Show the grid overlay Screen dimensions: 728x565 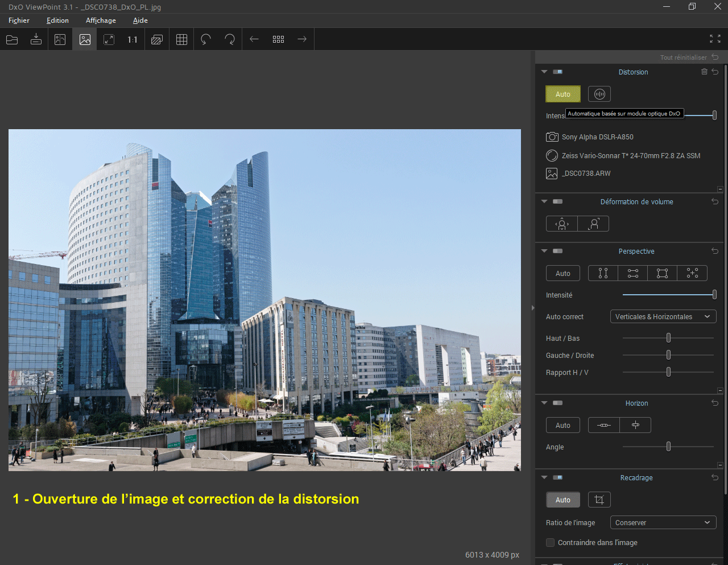tap(181, 39)
